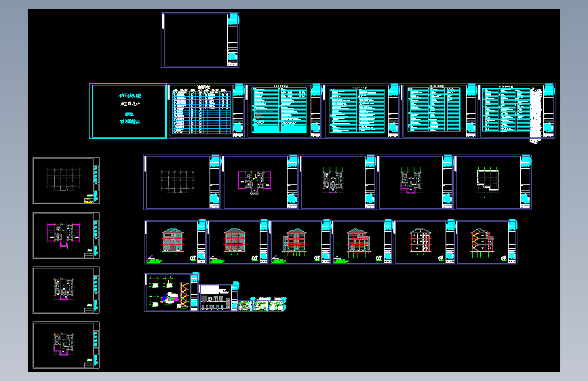Select first of three tiny detail sheets

click(x=246, y=305)
